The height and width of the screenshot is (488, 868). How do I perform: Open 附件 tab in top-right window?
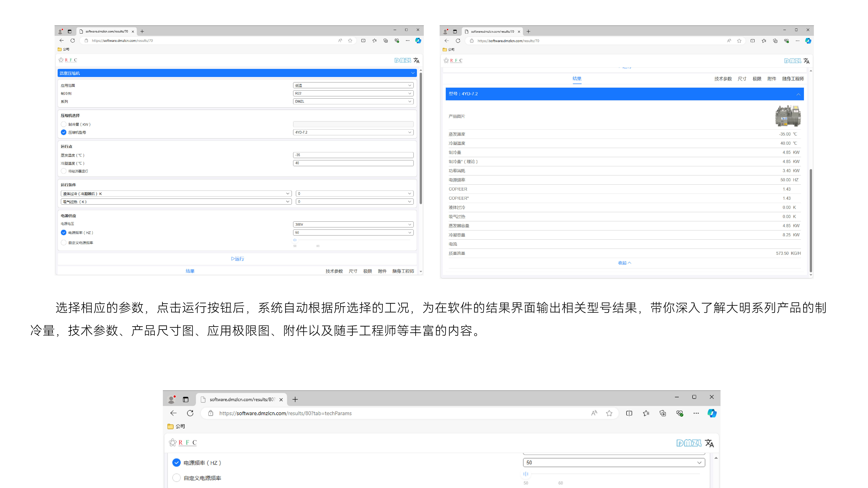[772, 79]
